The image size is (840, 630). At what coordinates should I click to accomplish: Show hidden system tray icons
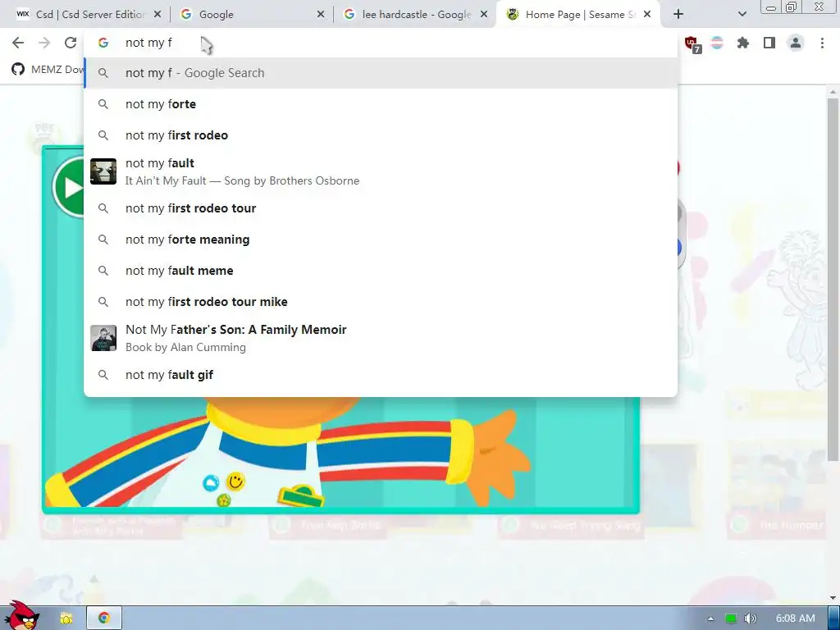pyautogui.click(x=710, y=619)
